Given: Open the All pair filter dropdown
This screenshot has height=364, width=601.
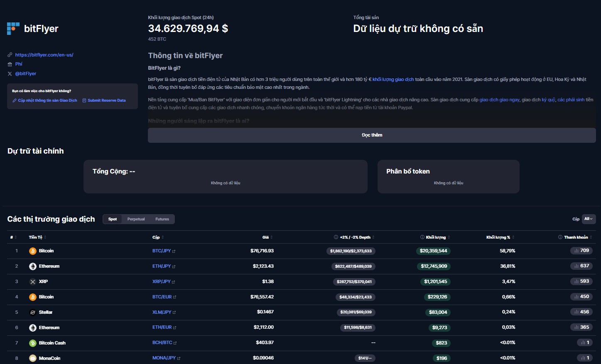Looking at the screenshot, I should pos(589,219).
